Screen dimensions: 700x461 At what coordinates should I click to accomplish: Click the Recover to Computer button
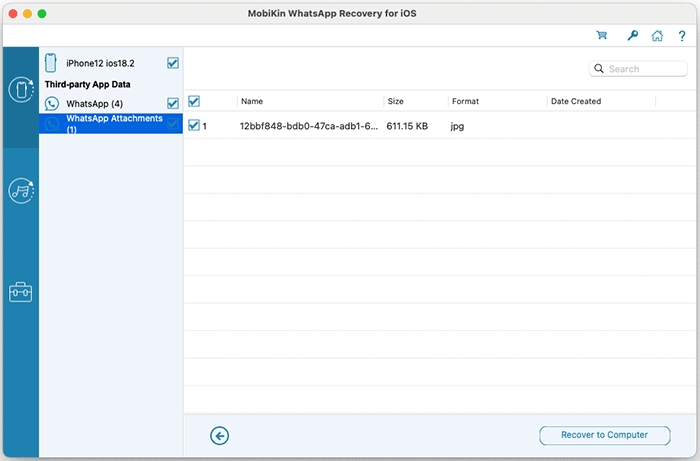[604, 435]
